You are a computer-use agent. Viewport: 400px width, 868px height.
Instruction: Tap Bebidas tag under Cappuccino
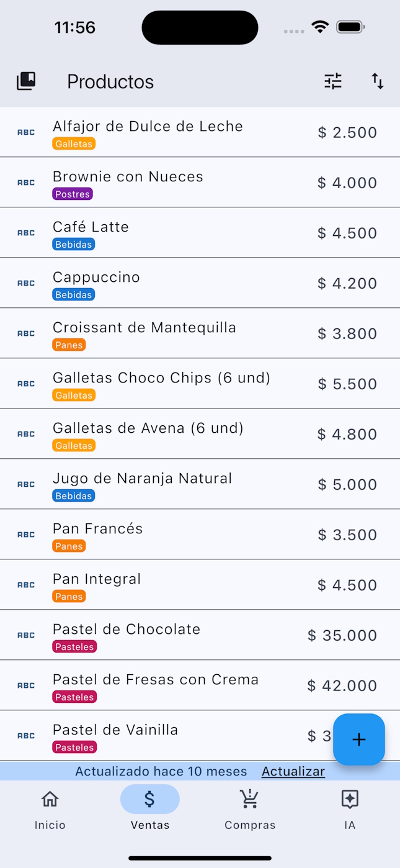(73, 295)
